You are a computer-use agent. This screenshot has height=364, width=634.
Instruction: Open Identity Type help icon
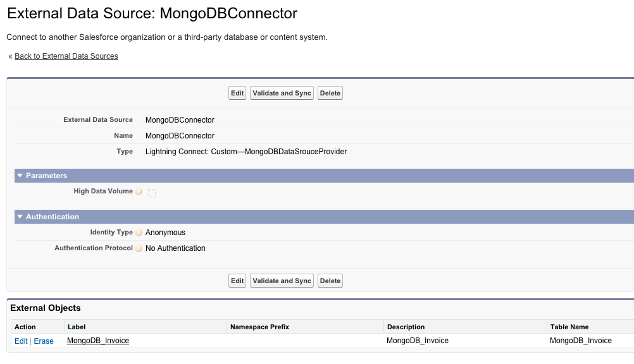(x=139, y=233)
